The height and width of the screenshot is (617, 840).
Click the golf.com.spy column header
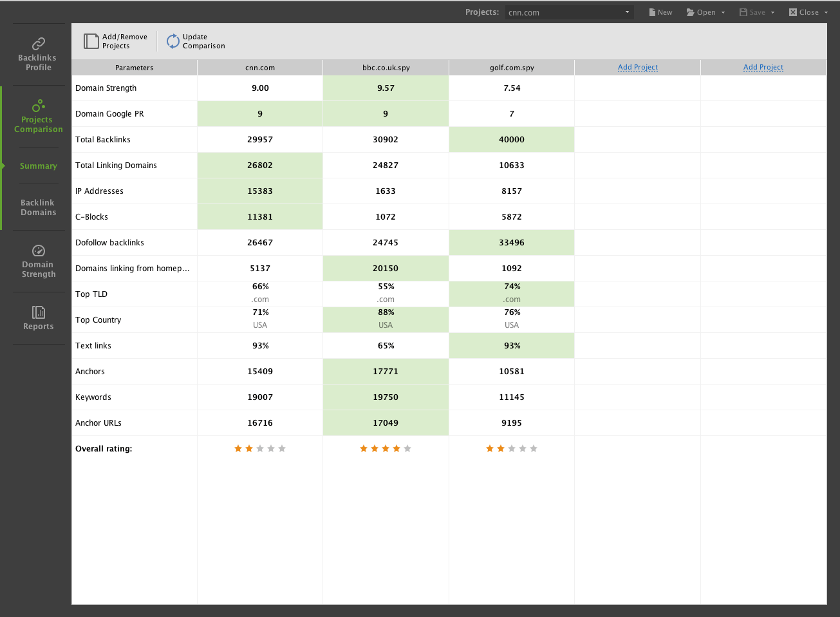(x=512, y=68)
